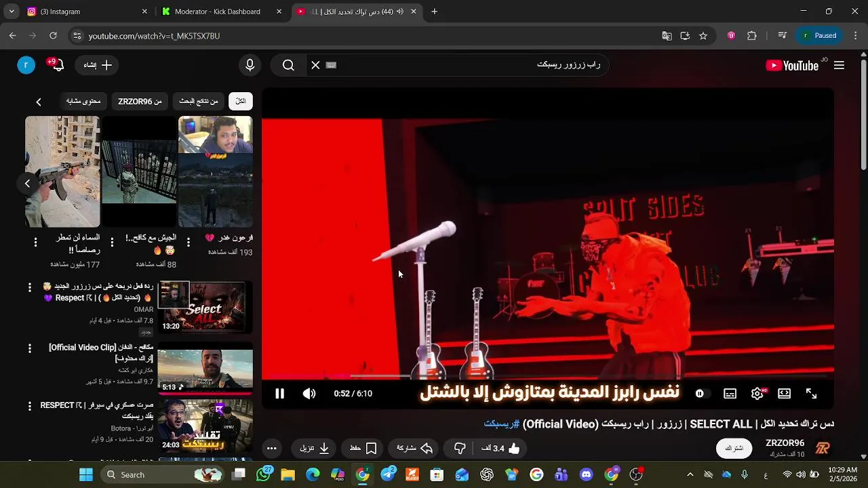The width and height of the screenshot is (868, 488).
Task: Advance the Shorts shelf with the arrow
Action: point(27,183)
